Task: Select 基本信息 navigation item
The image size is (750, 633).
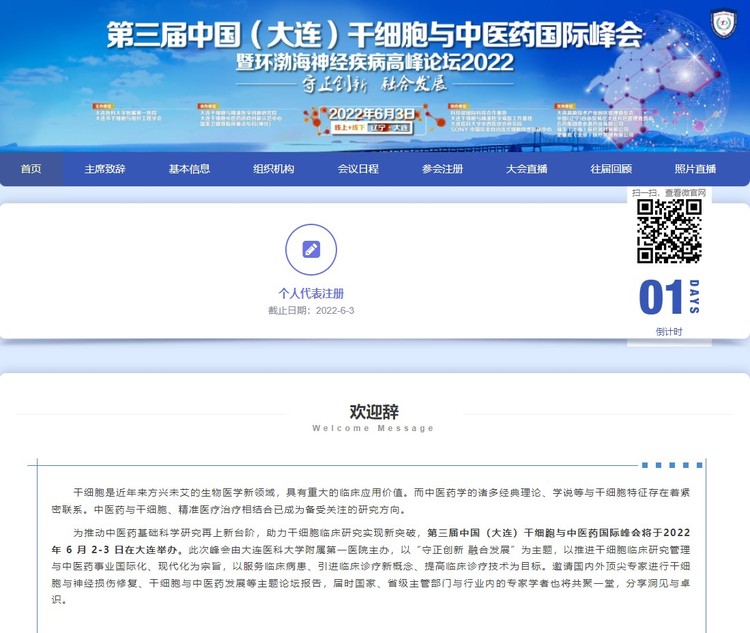Action: 189,169
